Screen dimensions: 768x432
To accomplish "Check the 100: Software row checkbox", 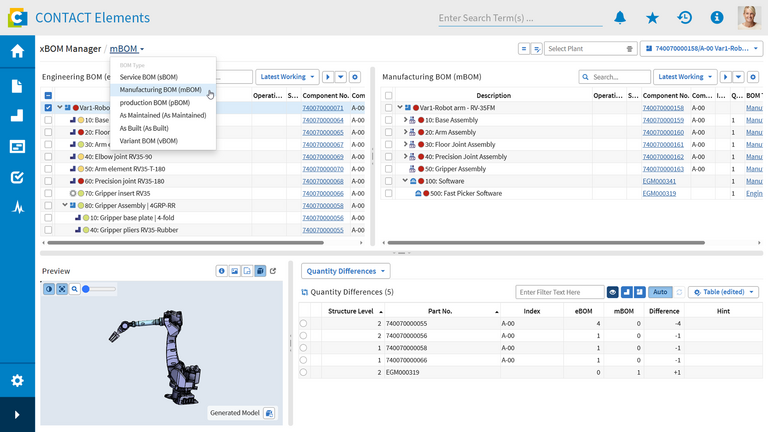I will pos(388,181).
